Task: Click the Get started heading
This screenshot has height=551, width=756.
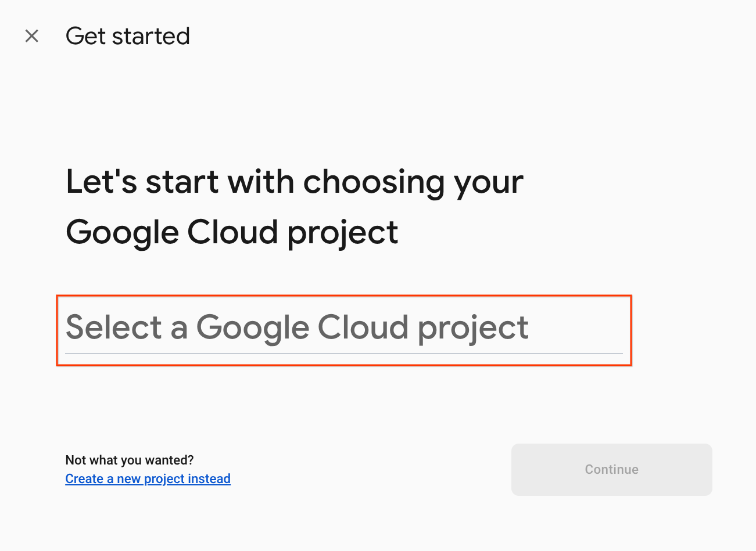Action: click(x=127, y=35)
